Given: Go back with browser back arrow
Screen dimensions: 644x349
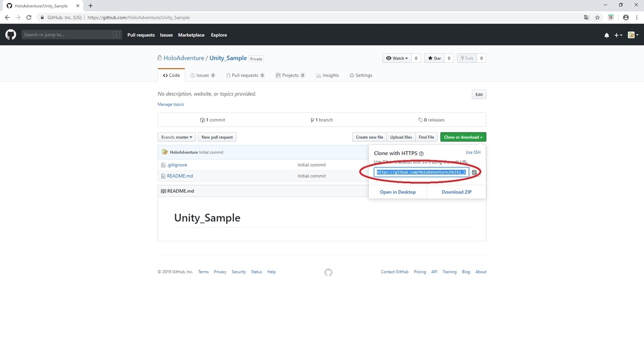Looking at the screenshot, I should pyautogui.click(x=7, y=17).
